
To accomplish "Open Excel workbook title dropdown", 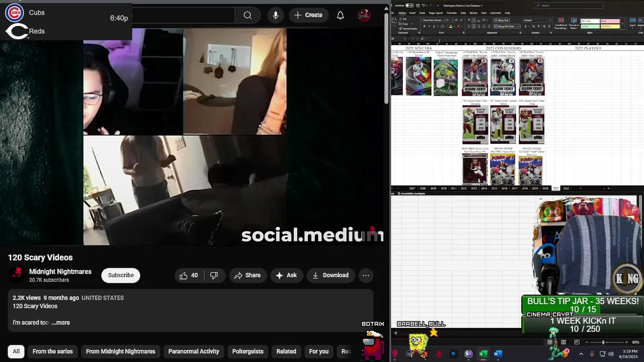I will pyautogui.click(x=481, y=6).
